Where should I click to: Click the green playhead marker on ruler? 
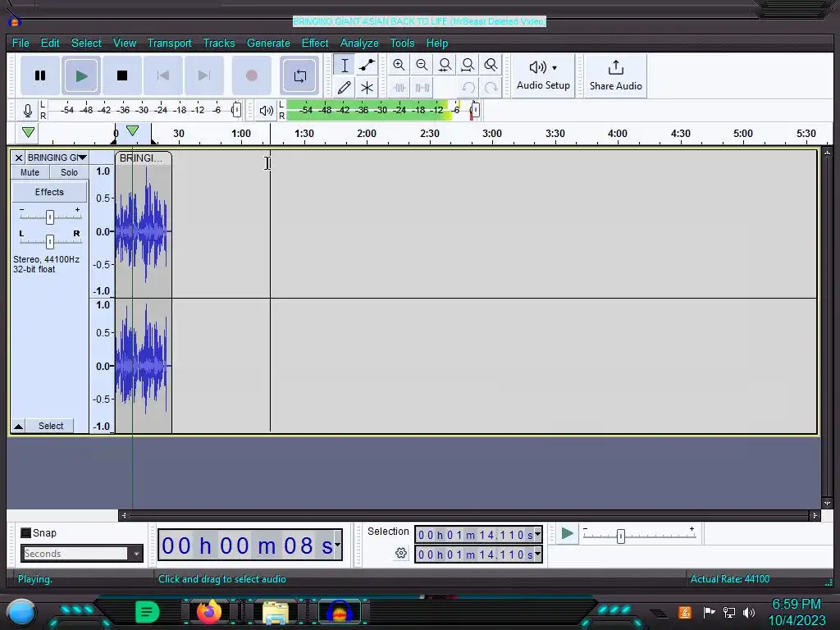[x=132, y=130]
